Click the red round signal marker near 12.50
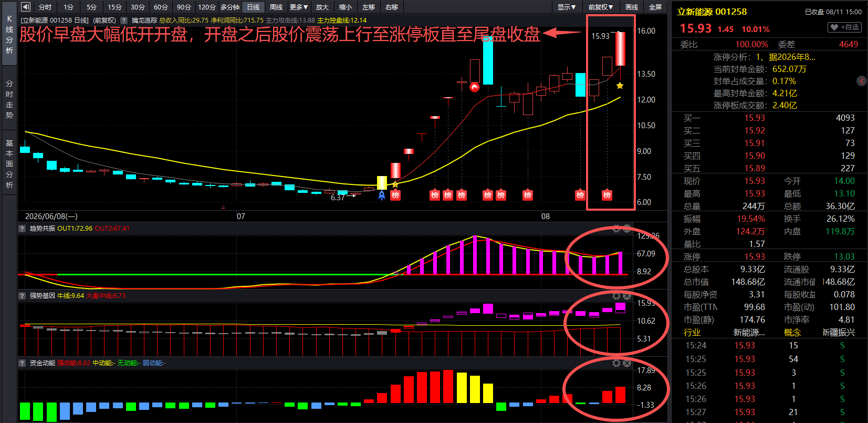The width and height of the screenshot is (868, 423). coord(475,87)
